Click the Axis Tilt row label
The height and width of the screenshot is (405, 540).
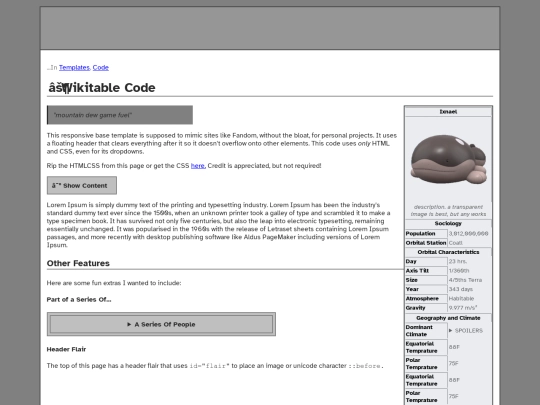point(417,271)
